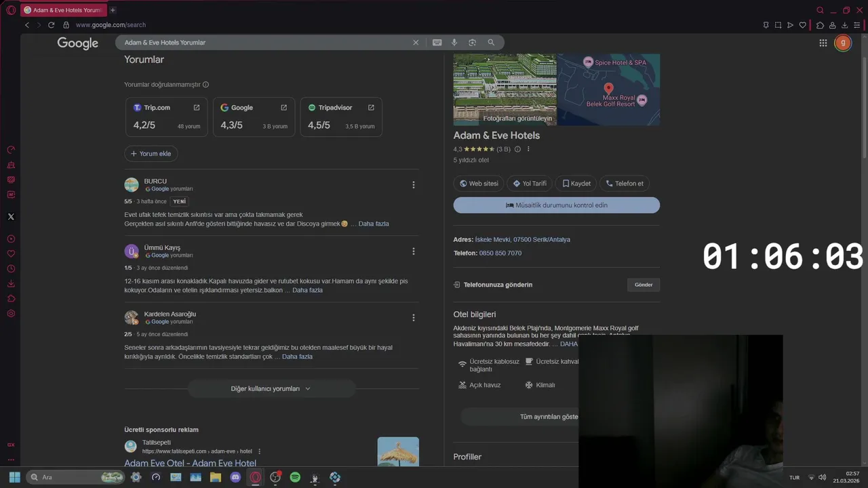Open the Tripadvisor reviews card
This screenshot has height=488, width=868.
pyautogui.click(x=341, y=117)
